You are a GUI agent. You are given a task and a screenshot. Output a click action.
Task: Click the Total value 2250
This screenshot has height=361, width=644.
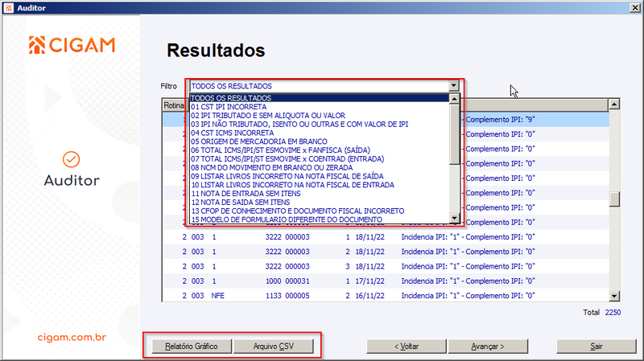(613, 313)
